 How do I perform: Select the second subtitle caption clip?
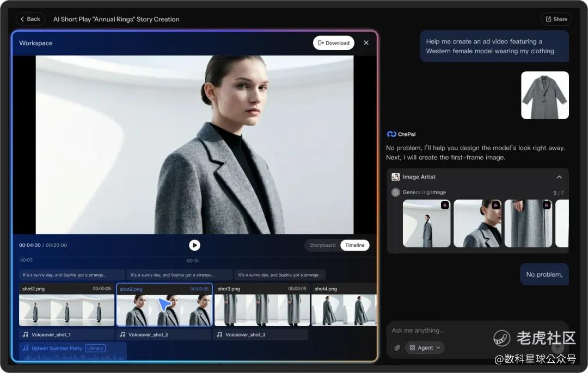click(x=179, y=275)
